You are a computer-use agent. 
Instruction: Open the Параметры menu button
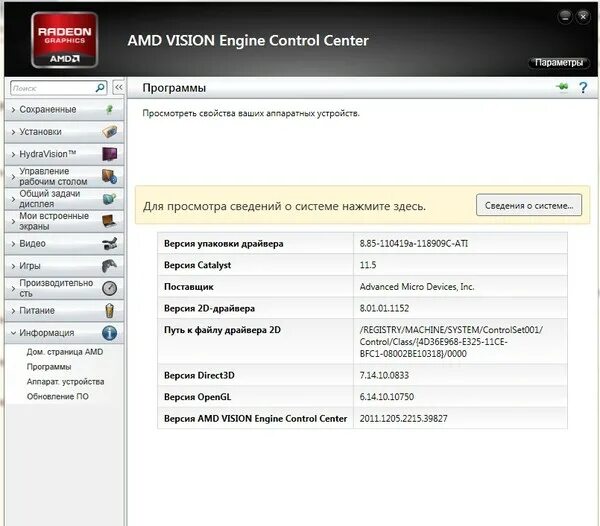pyautogui.click(x=559, y=62)
